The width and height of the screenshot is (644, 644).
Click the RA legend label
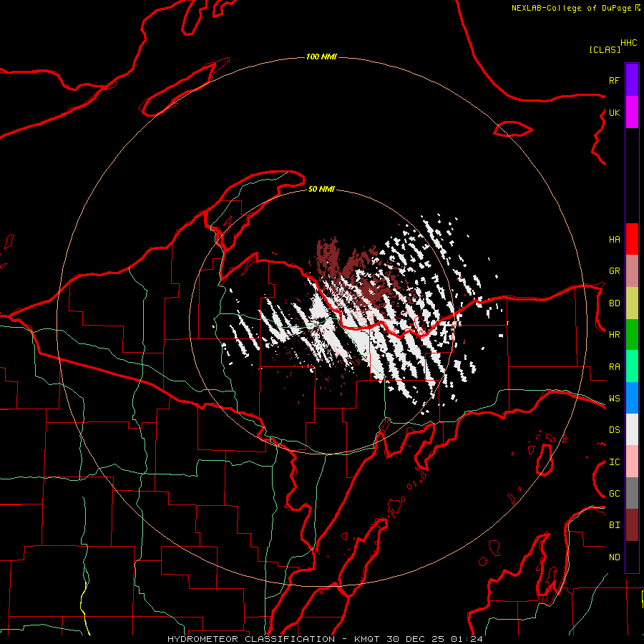(x=614, y=367)
